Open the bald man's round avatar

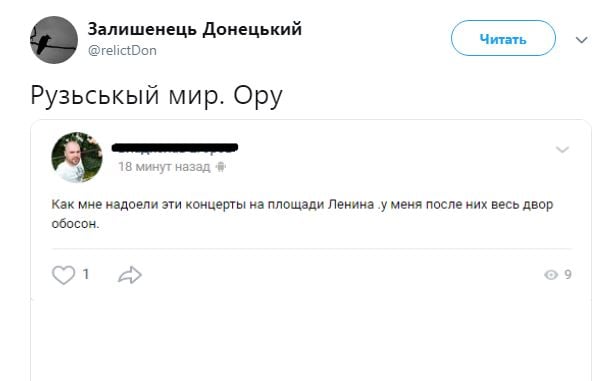77,157
